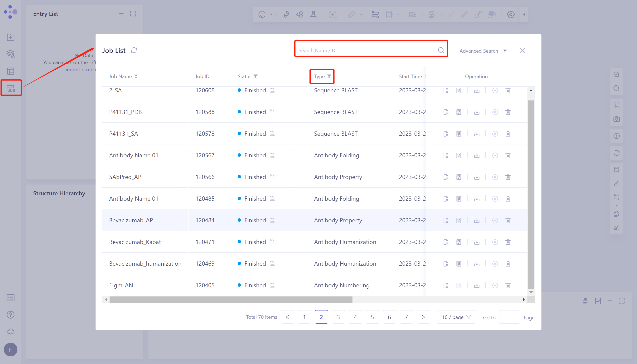
Task: Open the Type column filter
Action: pos(329,76)
